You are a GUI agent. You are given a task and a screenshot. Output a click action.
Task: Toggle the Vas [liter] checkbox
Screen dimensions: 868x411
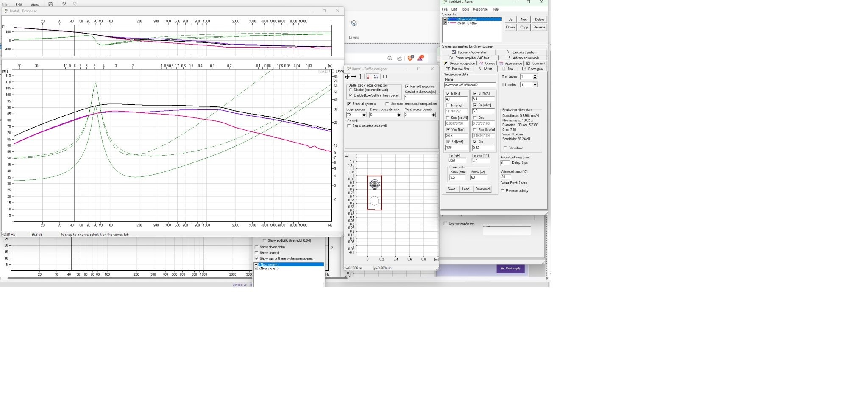448,129
